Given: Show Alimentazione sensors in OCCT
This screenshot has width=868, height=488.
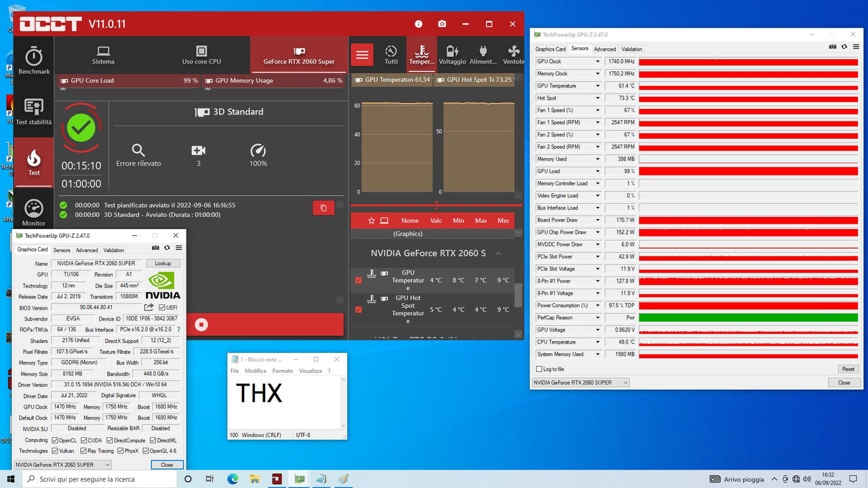Looking at the screenshot, I should click(483, 55).
